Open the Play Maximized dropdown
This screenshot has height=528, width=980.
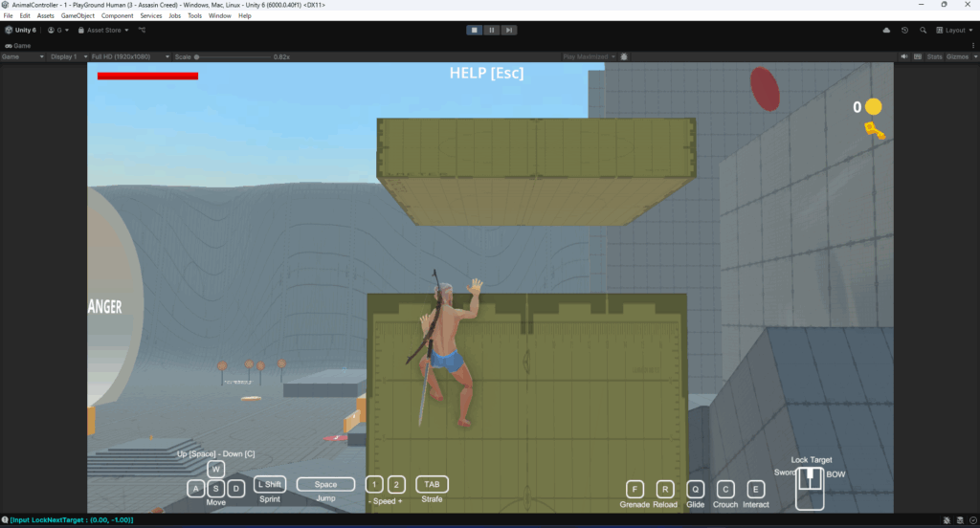589,56
